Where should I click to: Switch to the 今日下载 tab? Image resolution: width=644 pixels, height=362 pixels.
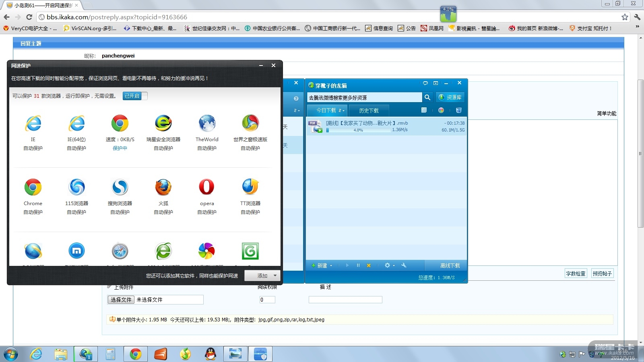pos(327,110)
